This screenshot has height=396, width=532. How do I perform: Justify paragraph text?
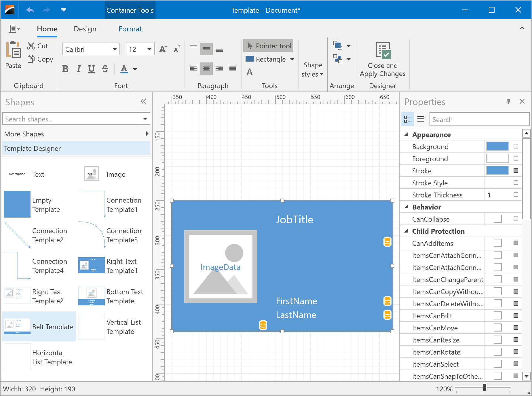coord(233,68)
